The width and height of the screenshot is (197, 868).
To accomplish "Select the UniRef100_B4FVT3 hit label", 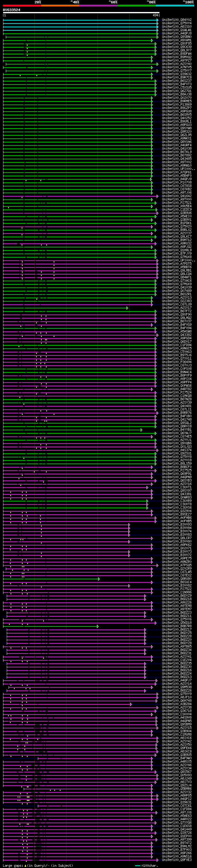I will click(177, 84).
